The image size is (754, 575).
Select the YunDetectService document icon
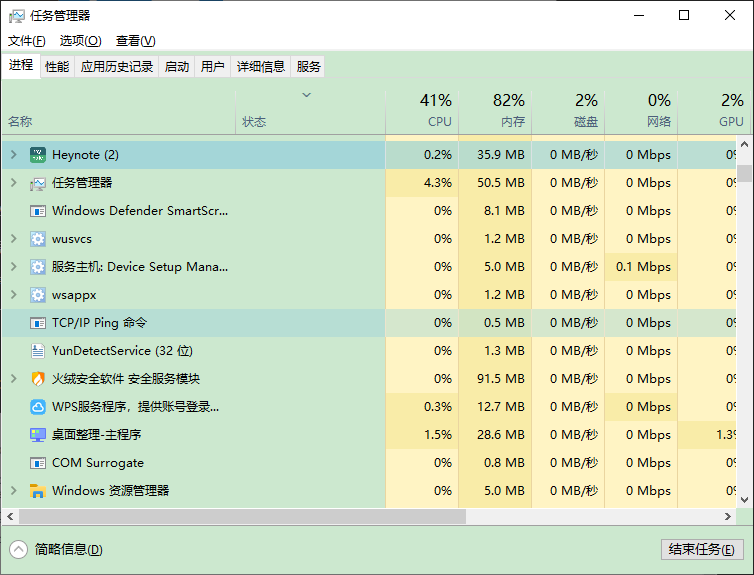(x=38, y=351)
